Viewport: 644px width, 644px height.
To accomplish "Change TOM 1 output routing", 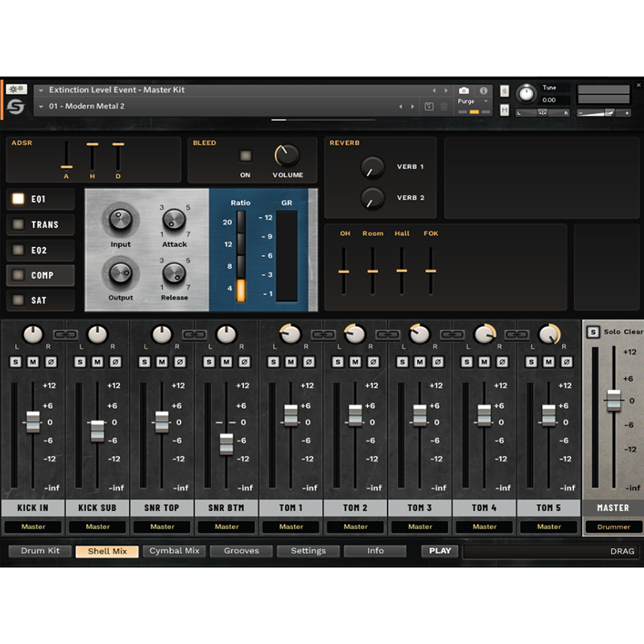I will click(291, 526).
